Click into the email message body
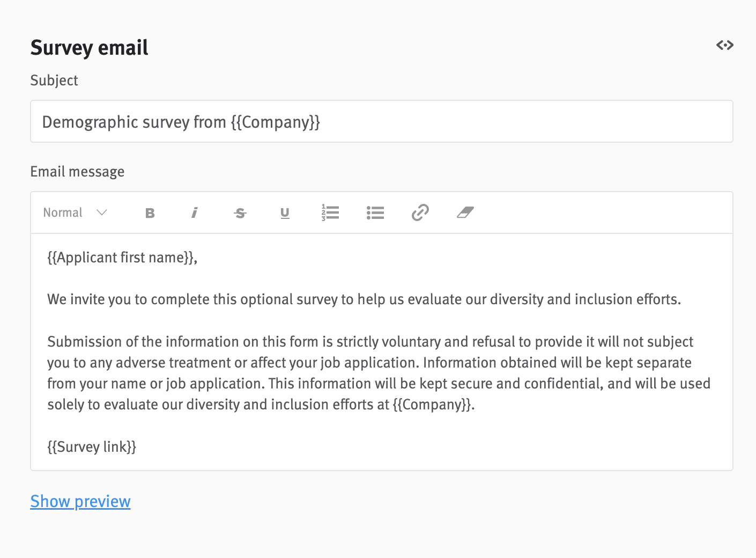756x558 pixels. tap(375, 351)
